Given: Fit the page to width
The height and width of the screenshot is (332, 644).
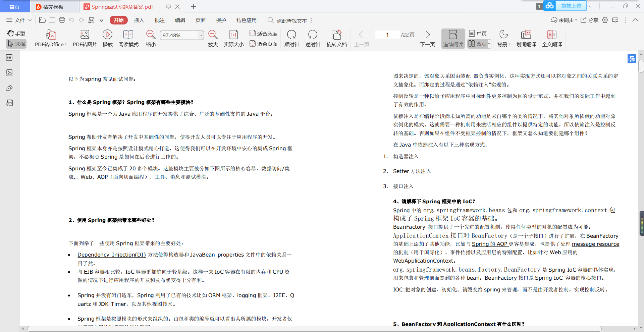Looking at the screenshot, I should pyautogui.click(x=263, y=34).
